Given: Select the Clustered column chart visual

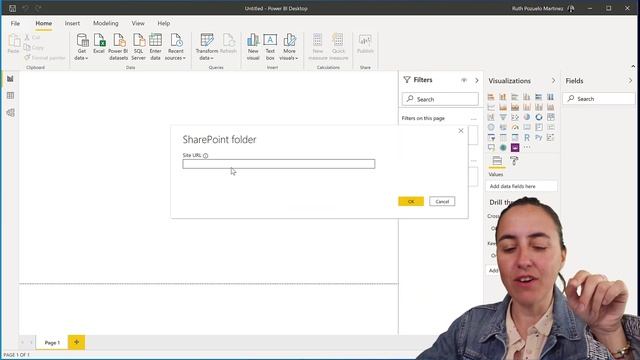Looking at the screenshot, I should pyautogui.click(x=527, y=97).
